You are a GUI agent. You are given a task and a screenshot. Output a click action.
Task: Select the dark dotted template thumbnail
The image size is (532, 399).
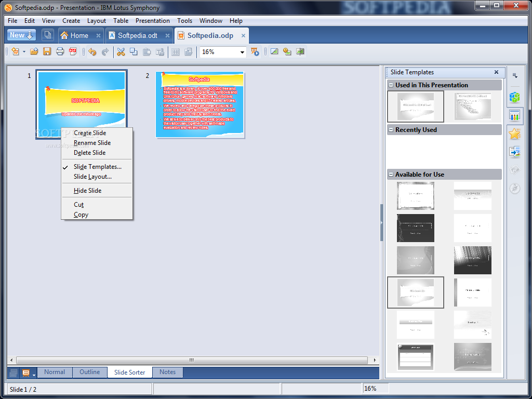tap(416, 228)
